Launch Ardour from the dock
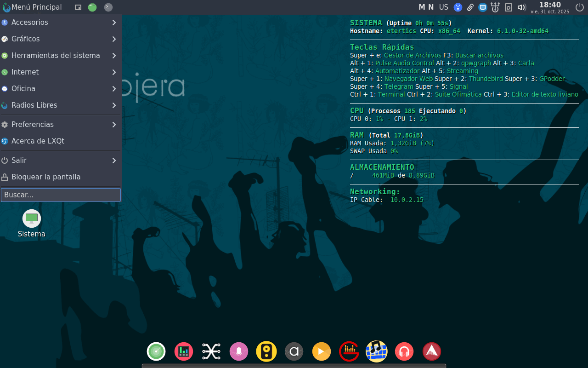588x368 pixels. [x=431, y=351]
